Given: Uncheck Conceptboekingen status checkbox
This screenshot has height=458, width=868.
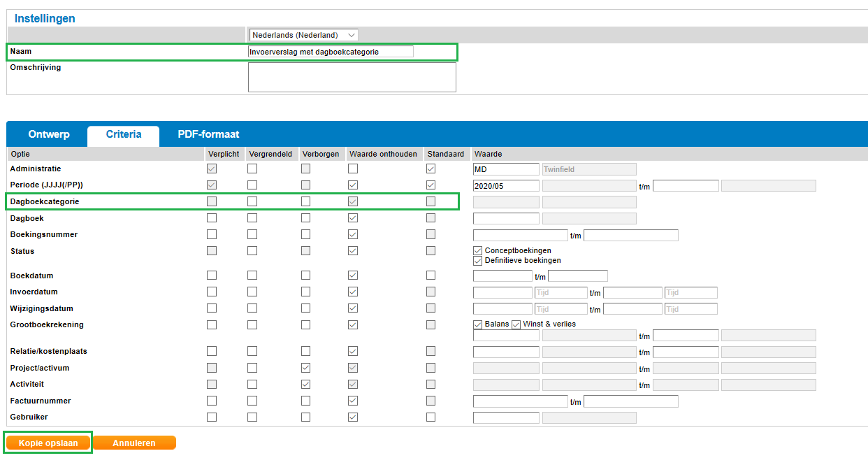Looking at the screenshot, I should [x=478, y=250].
